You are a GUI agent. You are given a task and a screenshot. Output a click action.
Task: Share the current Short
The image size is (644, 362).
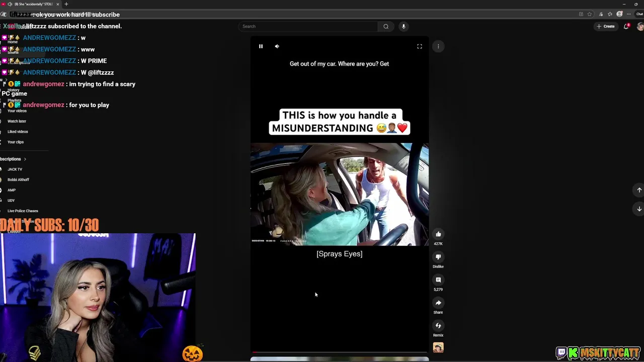click(438, 303)
